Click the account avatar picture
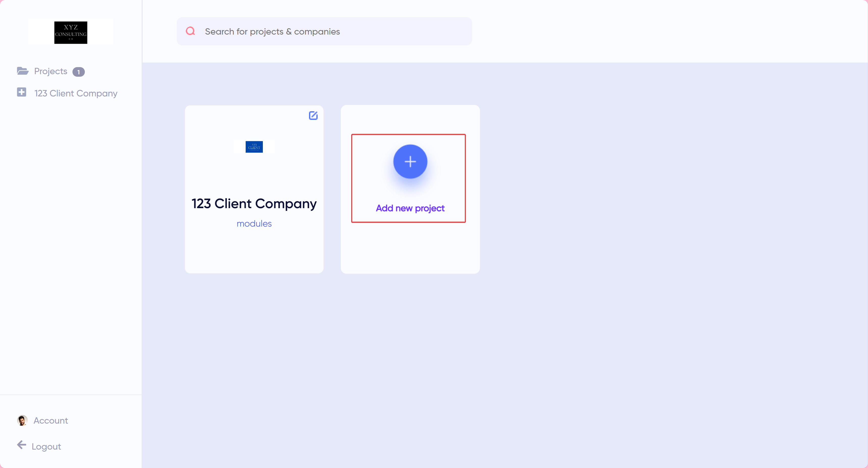This screenshot has height=468, width=868. pos(22,420)
